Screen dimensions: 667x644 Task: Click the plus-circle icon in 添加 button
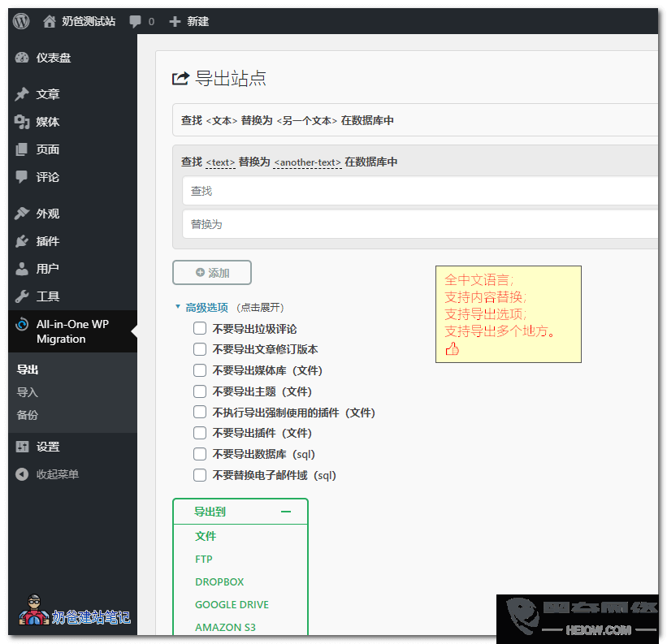pos(200,273)
